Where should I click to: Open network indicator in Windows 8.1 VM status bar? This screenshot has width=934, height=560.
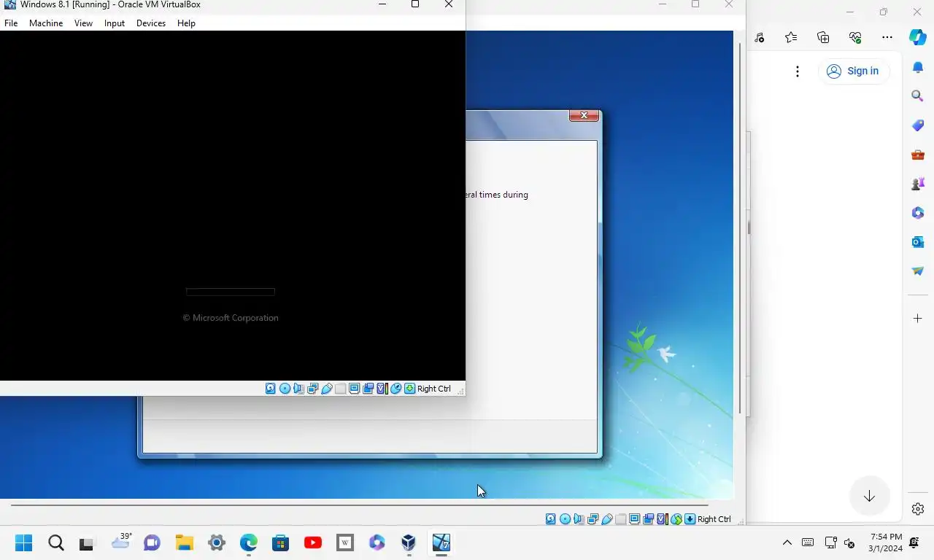click(x=312, y=389)
